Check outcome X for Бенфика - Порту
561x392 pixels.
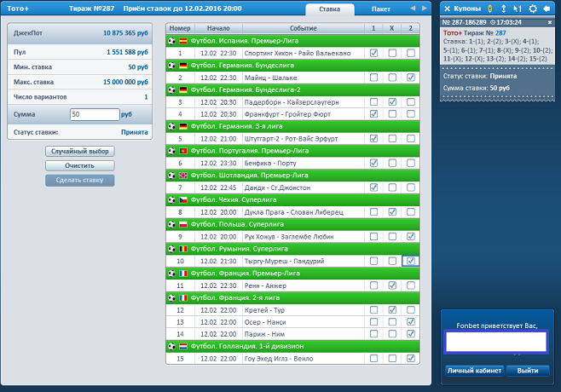pyautogui.click(x=392, y=163)
